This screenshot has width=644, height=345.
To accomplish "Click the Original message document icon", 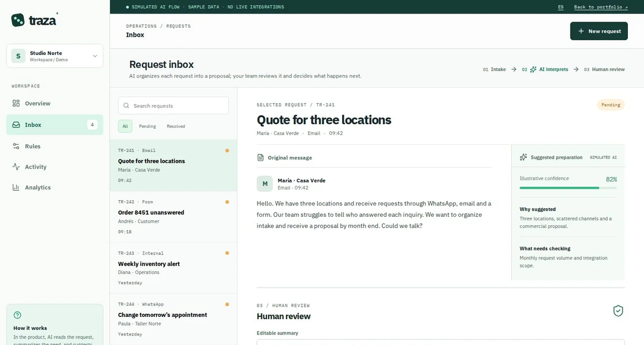I will 261,157.
